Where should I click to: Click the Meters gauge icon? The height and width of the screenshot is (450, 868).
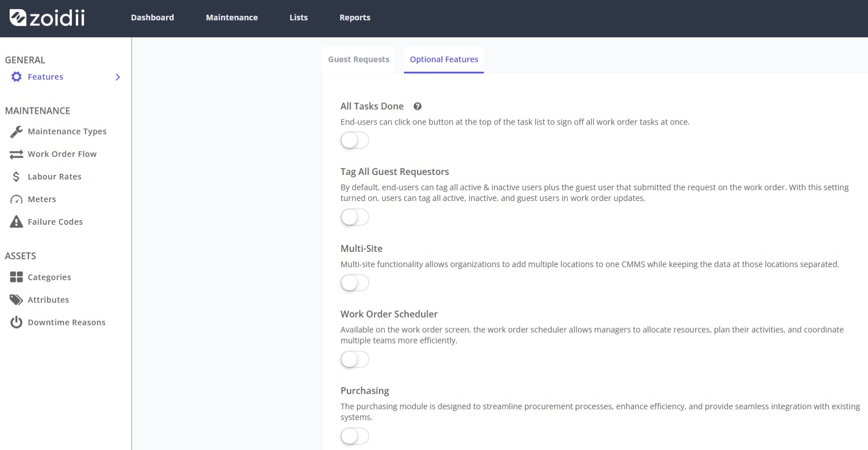coord(16,199)
